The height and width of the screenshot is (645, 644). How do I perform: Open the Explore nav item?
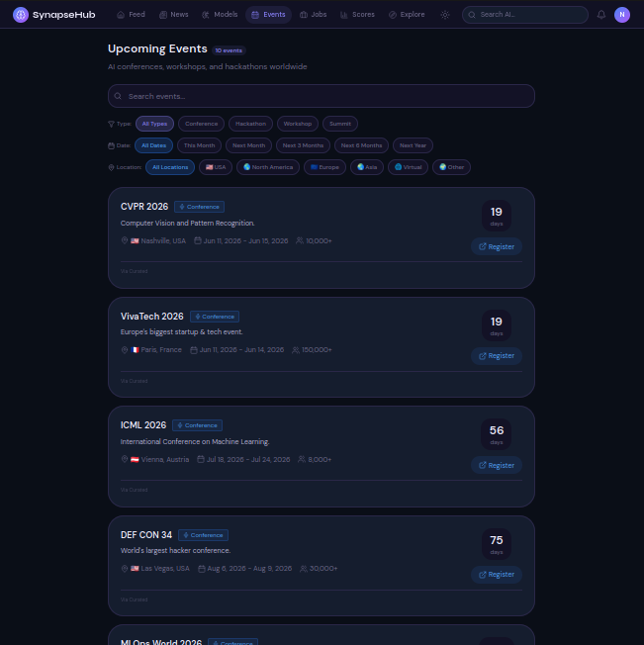point(407,15)
